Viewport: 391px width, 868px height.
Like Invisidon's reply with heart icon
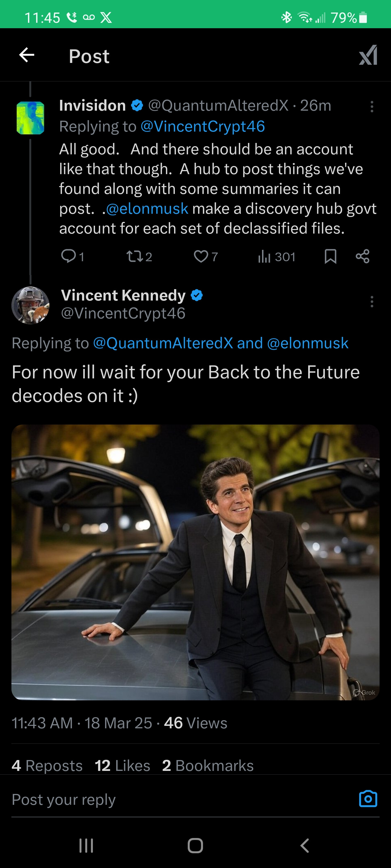pyautogui.click(x=201, y=256)
